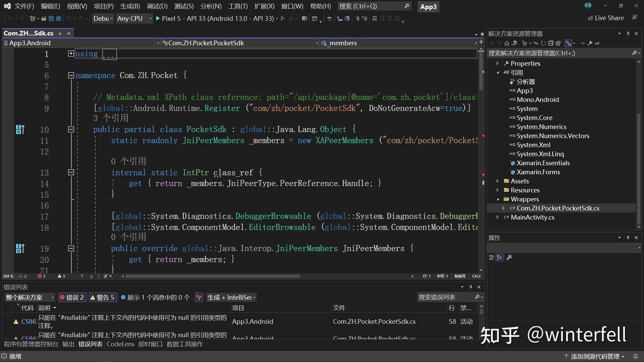Expand the Assets folder
Image resolution: width=644 pixels, height=362 pixels.
tap(498, 181)
